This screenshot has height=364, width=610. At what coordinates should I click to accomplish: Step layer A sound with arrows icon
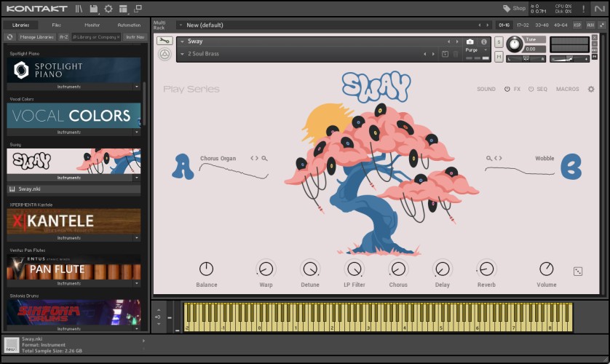[255, 158]
